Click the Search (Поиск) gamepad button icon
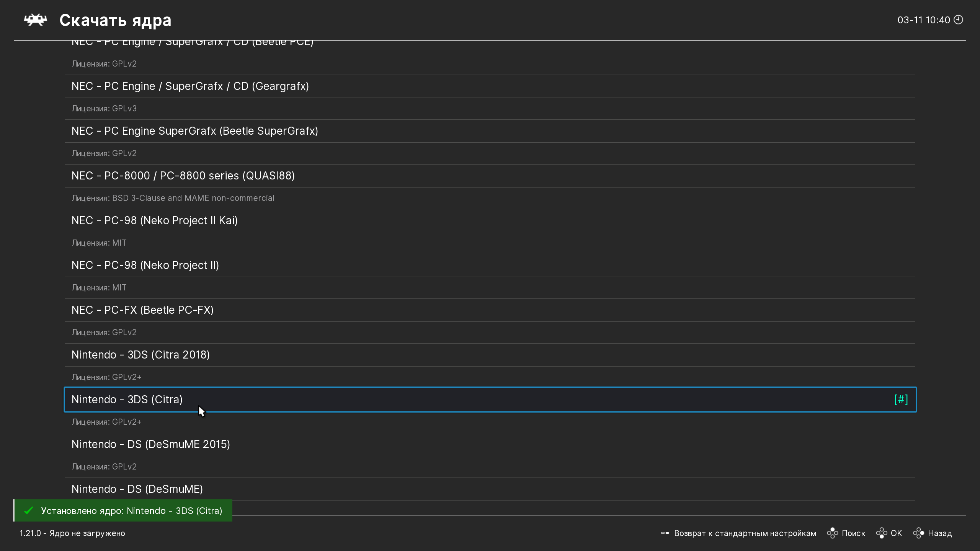This screenshot has width=980, height=551. pos(832,533)
